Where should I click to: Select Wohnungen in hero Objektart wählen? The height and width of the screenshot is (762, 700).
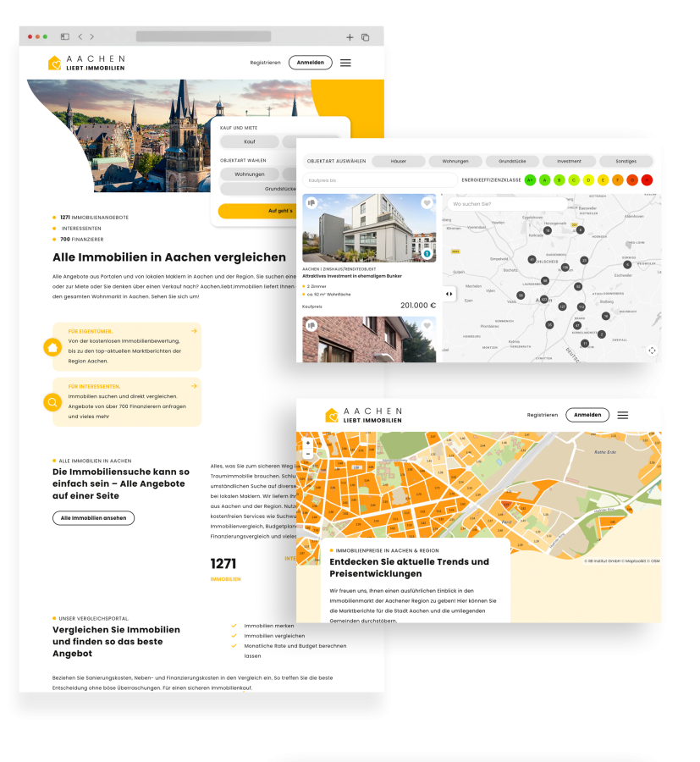point(250,174)
